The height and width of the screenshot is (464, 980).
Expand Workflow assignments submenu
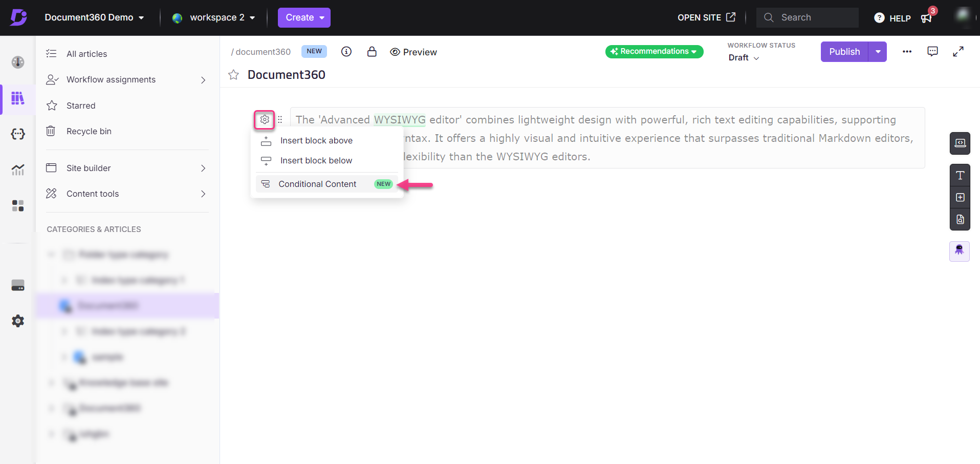pyautogui.click(x=203, y=80)
